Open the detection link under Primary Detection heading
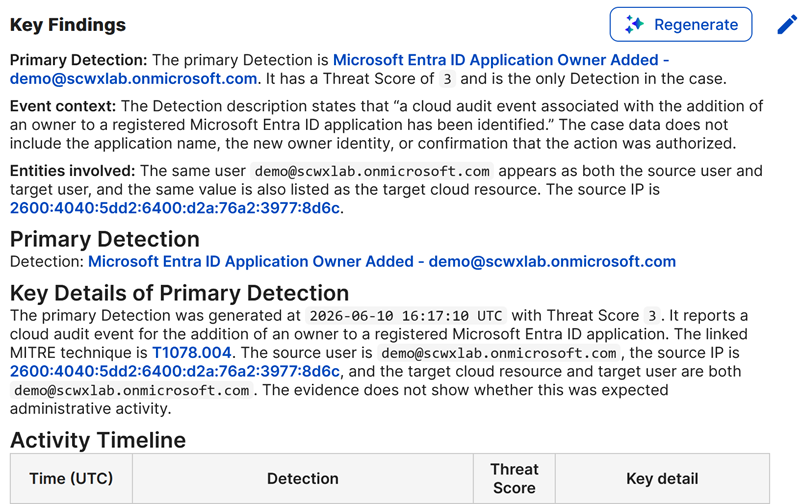801x504 pixels. (x=382, y=261)
